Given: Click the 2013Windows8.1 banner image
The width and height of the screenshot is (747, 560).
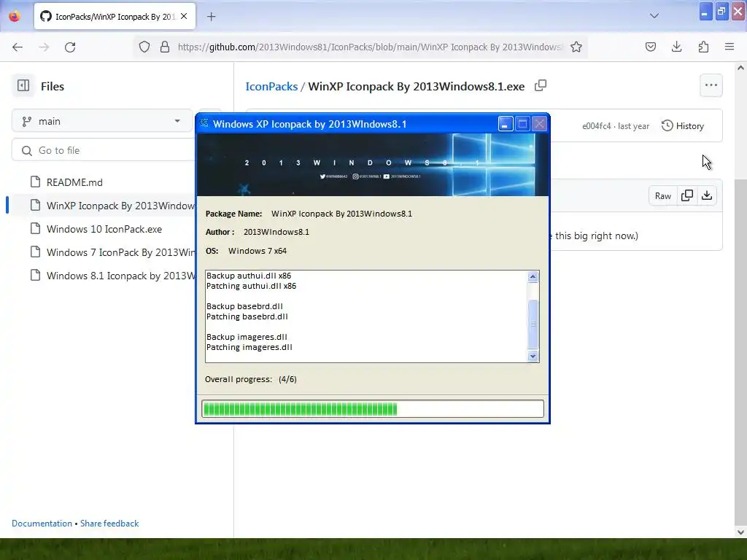Looking at the screenshot, I should click(x=373, y=165).
